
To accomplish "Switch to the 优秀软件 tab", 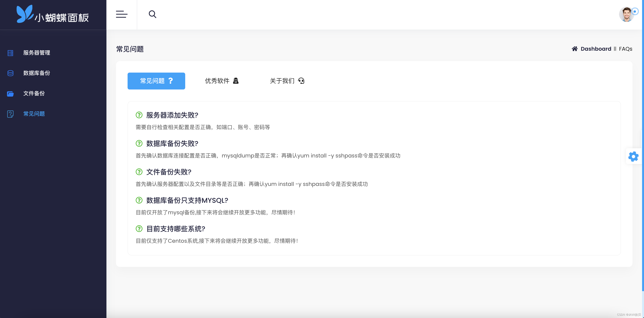I will coord(222,81).
